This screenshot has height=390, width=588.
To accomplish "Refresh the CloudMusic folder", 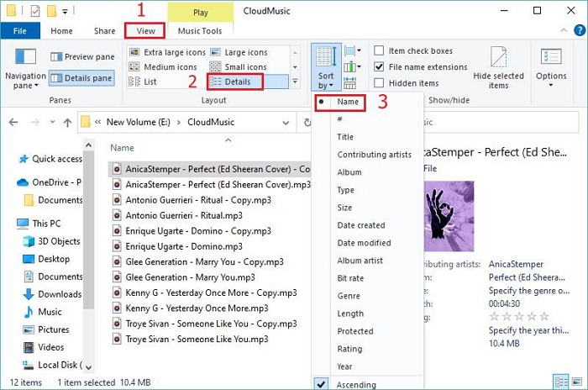I will 307,123.
